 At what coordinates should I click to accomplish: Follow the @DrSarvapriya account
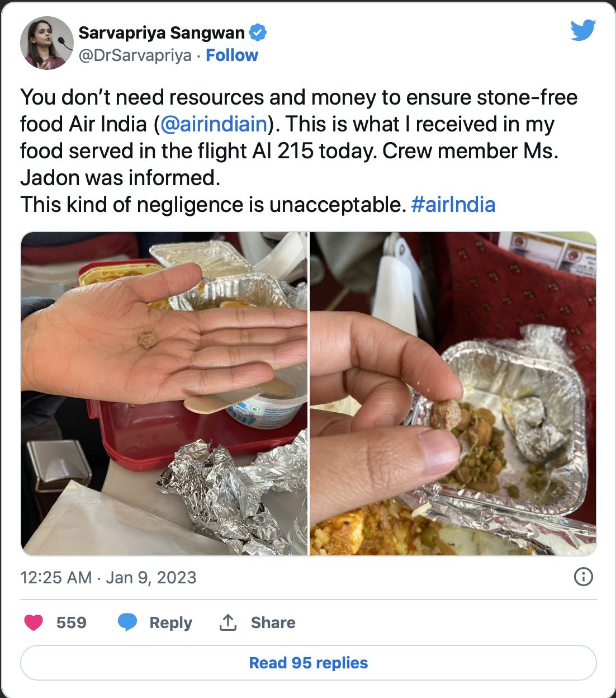[232, 55]
